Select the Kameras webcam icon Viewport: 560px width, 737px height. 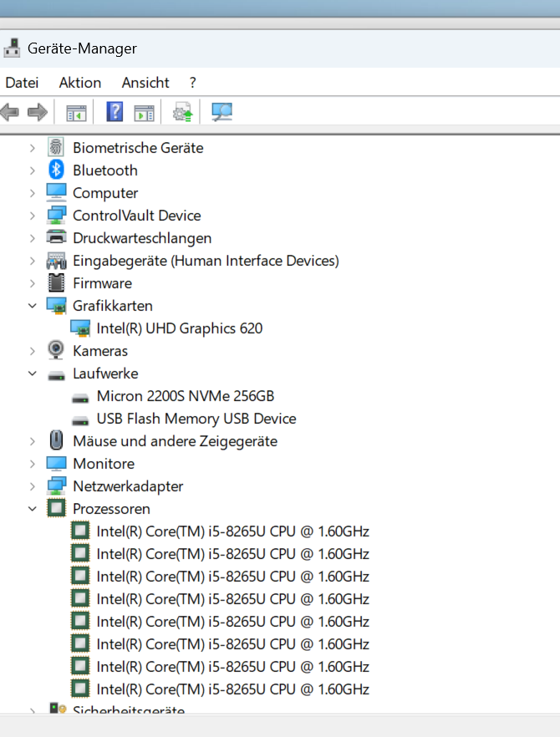[56, 350]
